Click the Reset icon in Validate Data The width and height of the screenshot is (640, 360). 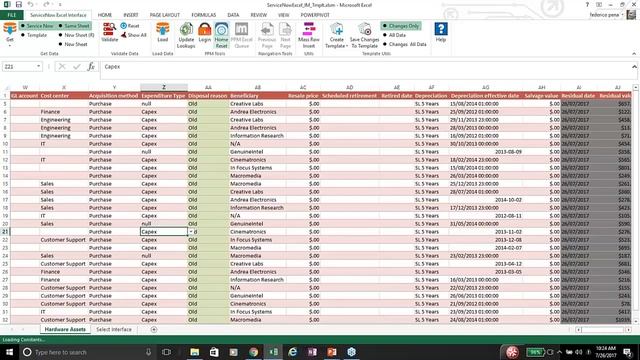tap(124, 26)
